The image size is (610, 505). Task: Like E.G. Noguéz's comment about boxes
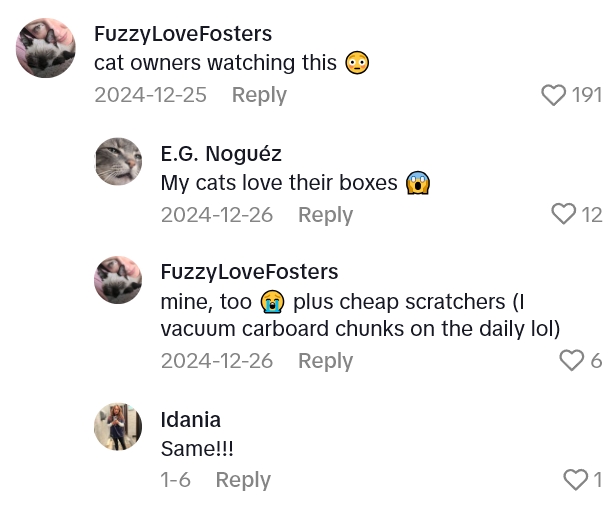pyautogui.click(x=564, y=214)
